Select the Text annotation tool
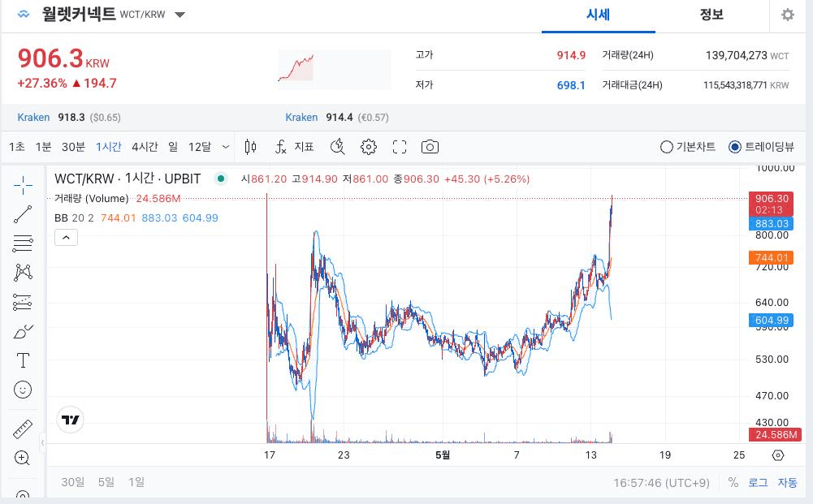This screenshot has width=813, height=504. [23, 360]
